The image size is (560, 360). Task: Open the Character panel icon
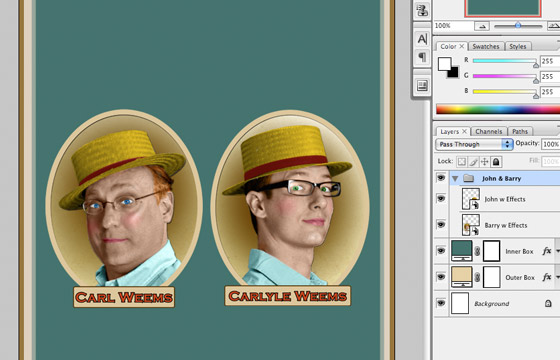point(422,39)
